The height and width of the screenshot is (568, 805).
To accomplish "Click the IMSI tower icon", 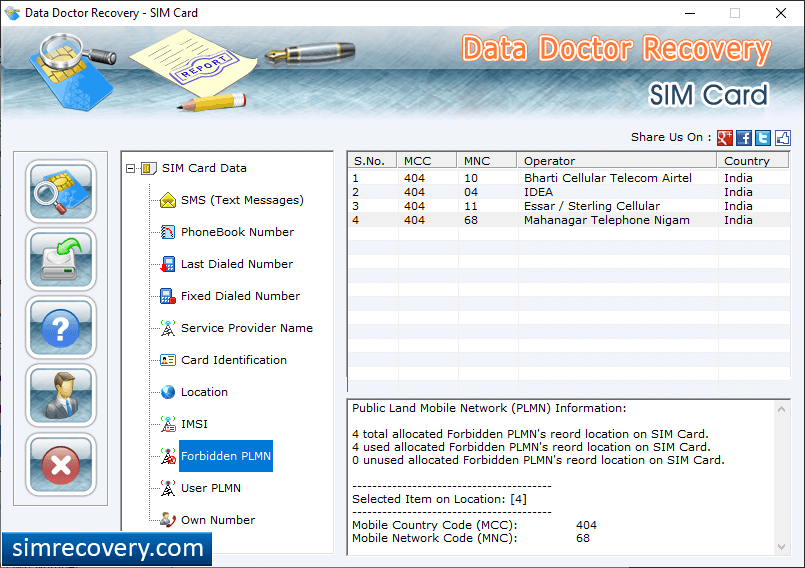I will click(167, 424).
